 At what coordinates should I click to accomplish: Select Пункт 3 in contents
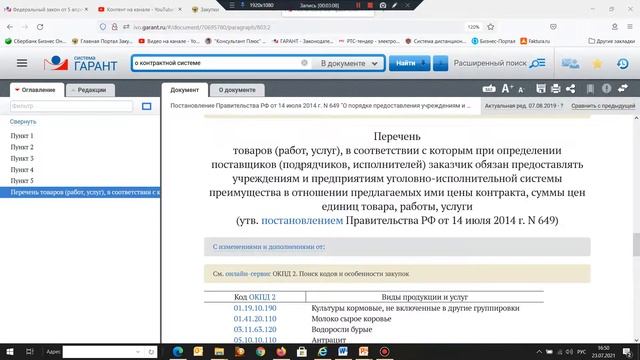coord(22,158)
